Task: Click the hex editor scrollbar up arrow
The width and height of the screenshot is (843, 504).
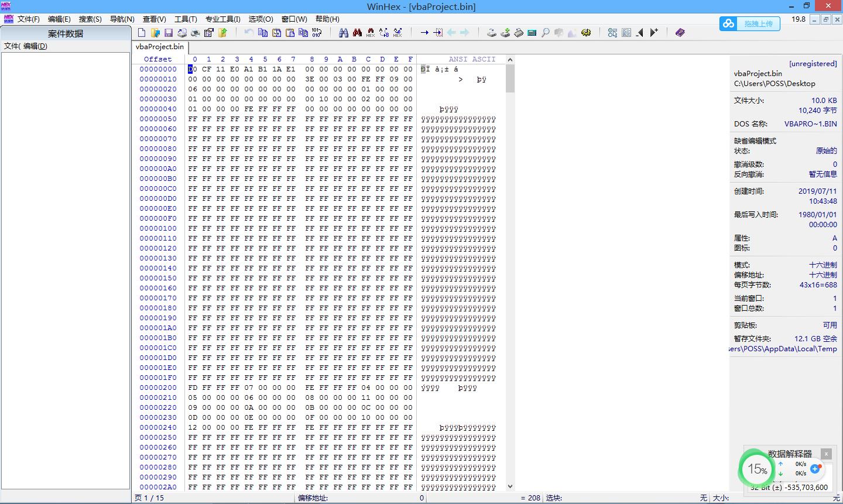Action: (x=510, y=59)
